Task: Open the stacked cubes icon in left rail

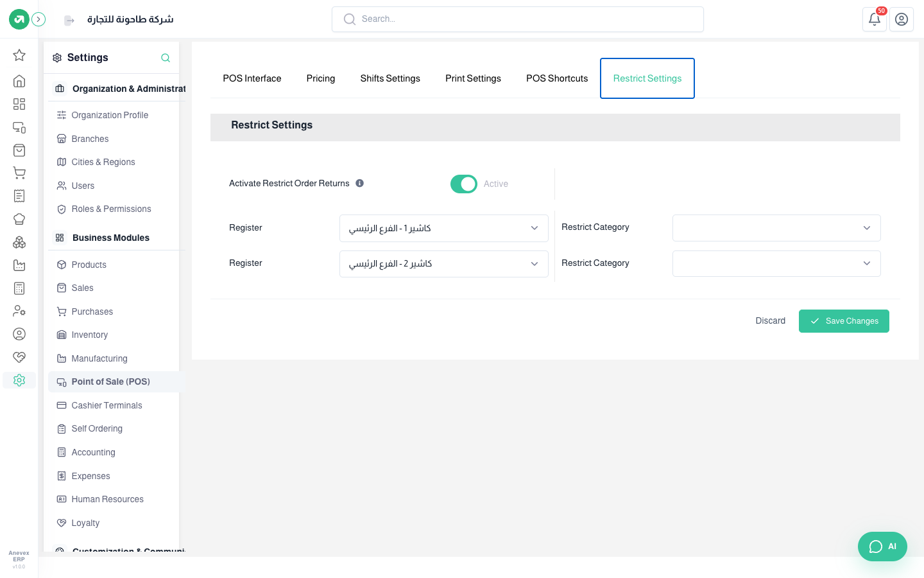Action: coord(19,242)
